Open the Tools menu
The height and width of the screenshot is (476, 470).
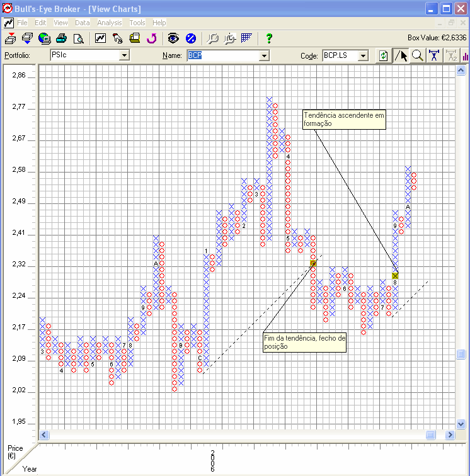click(137, 23)
